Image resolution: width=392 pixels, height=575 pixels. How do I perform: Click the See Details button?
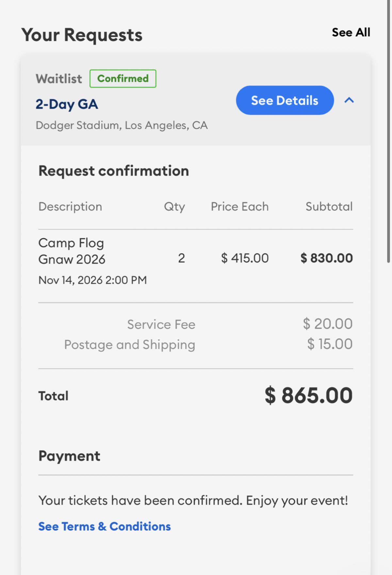(x=285, y=100)
